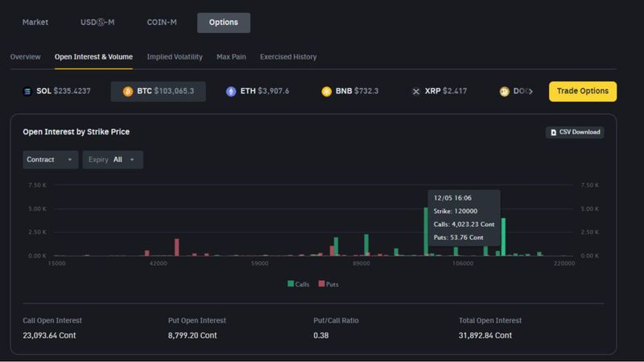Click the Call Open Interest value 23,093.64 Cont
The image size is (644, 362).
click(49, 335)
